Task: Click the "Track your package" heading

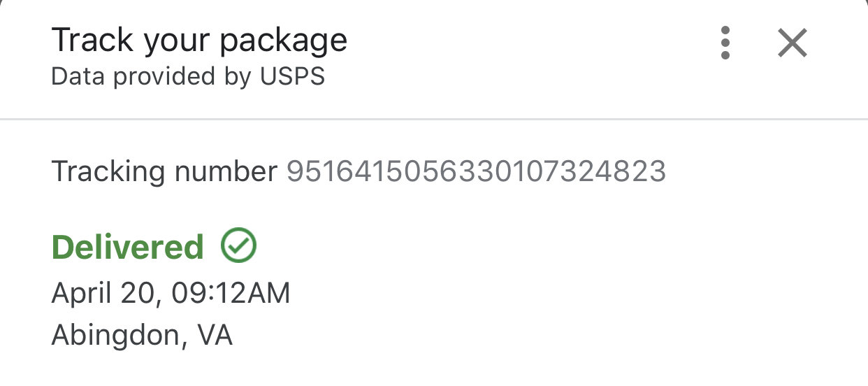Action: 199,40
